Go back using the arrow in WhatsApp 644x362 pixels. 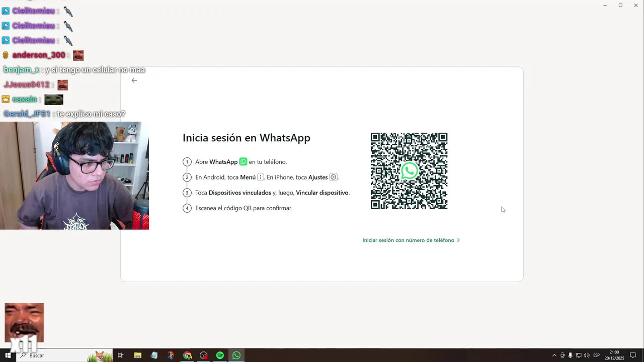pos(134,80)
